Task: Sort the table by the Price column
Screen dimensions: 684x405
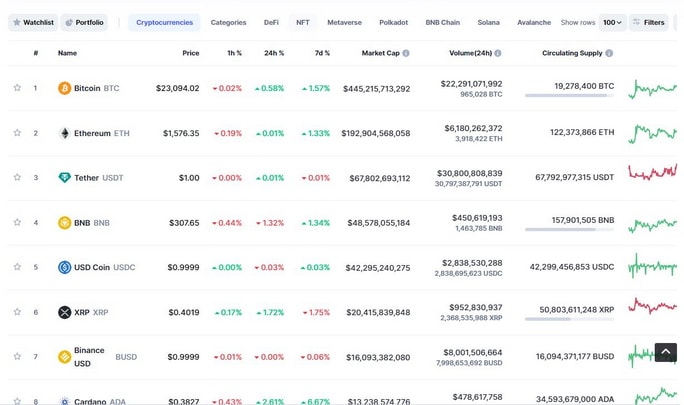Action: point(191,53)
